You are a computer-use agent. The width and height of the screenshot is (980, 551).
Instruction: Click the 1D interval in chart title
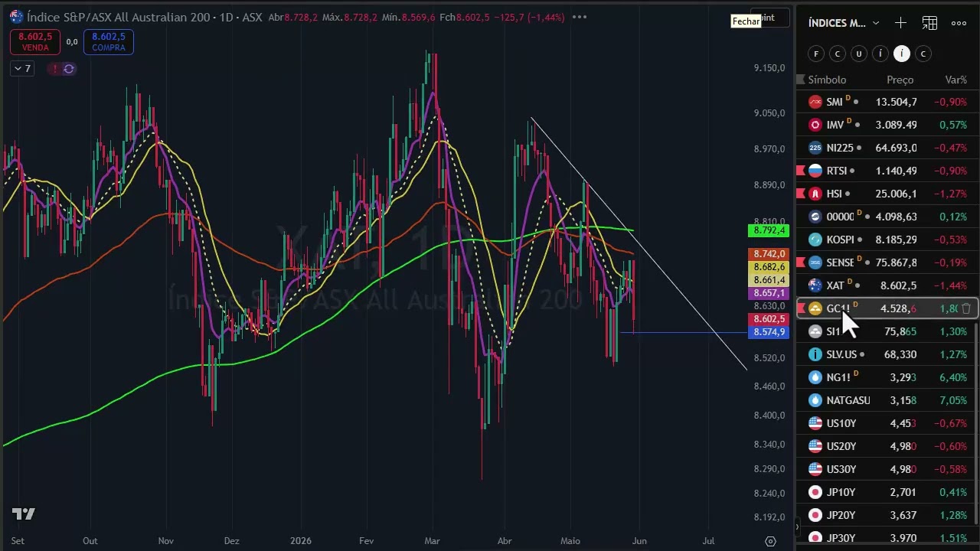click(x=225, y=17)
